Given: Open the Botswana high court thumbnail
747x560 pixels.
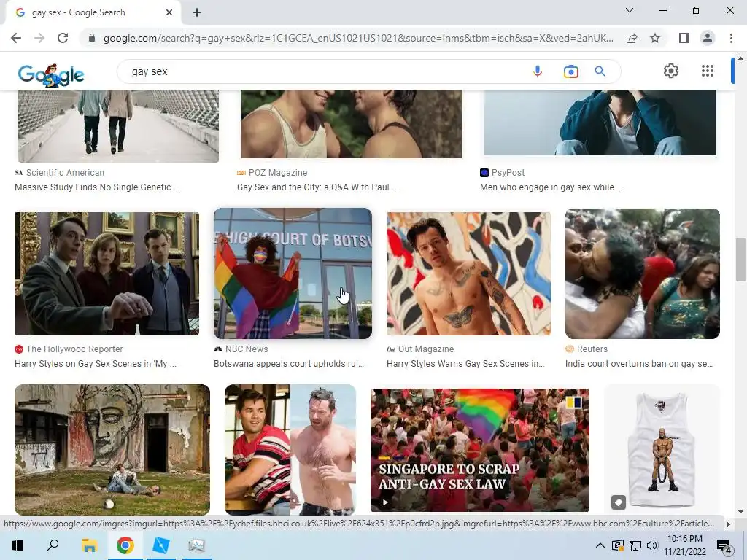Looking at the screenshot, I should (x=293, y=273).
